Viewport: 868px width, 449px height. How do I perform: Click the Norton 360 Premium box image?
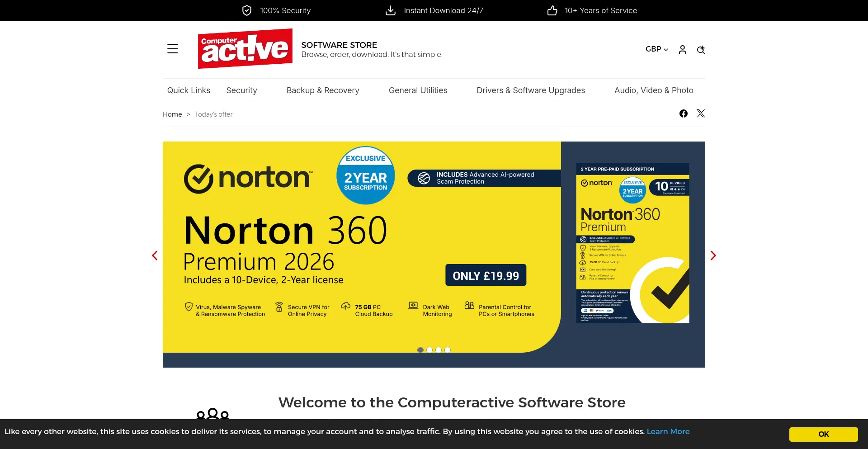point(632,243)
